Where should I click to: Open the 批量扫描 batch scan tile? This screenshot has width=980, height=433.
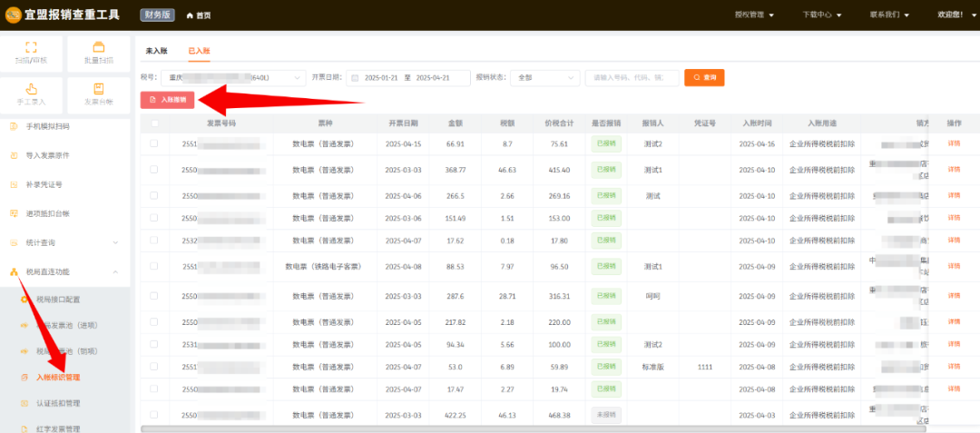[x=99, y=54]
